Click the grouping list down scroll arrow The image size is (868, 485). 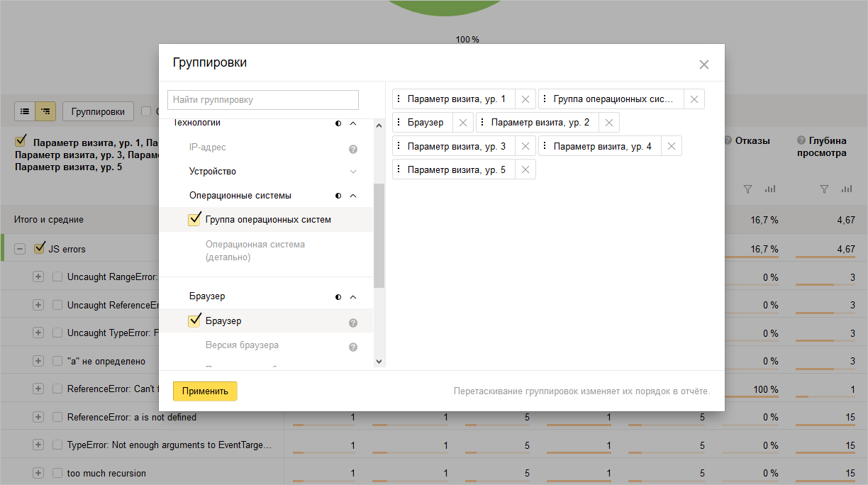tap(379, 362)
